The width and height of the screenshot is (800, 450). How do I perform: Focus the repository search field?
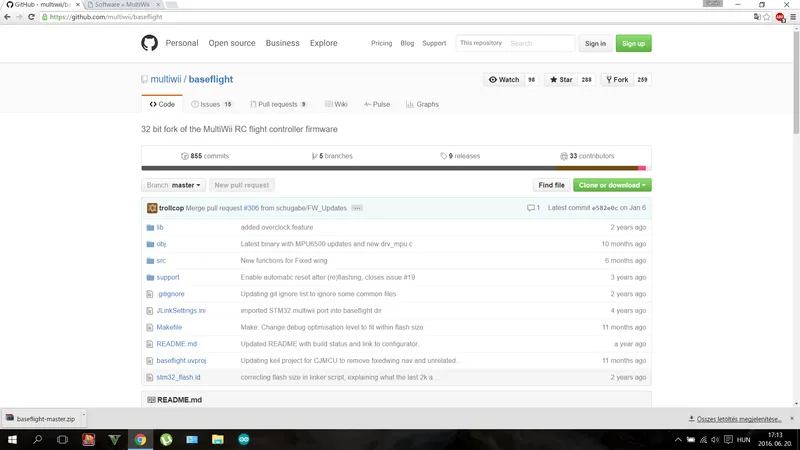pos(540,43)
